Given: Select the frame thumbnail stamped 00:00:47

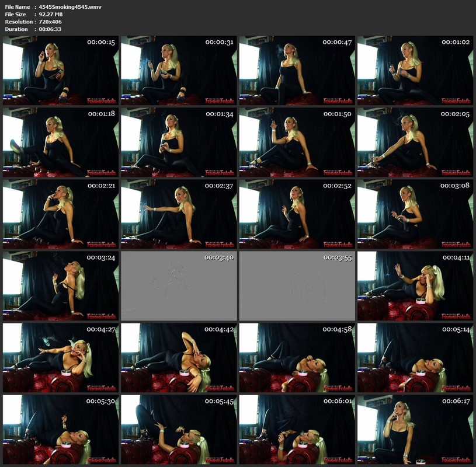Looking at the screenshot, I should click(297, 71).
